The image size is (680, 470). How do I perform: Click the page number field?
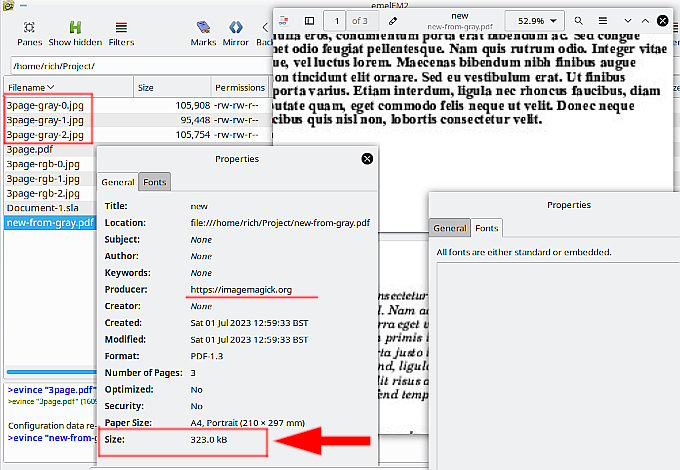[336, 21]
